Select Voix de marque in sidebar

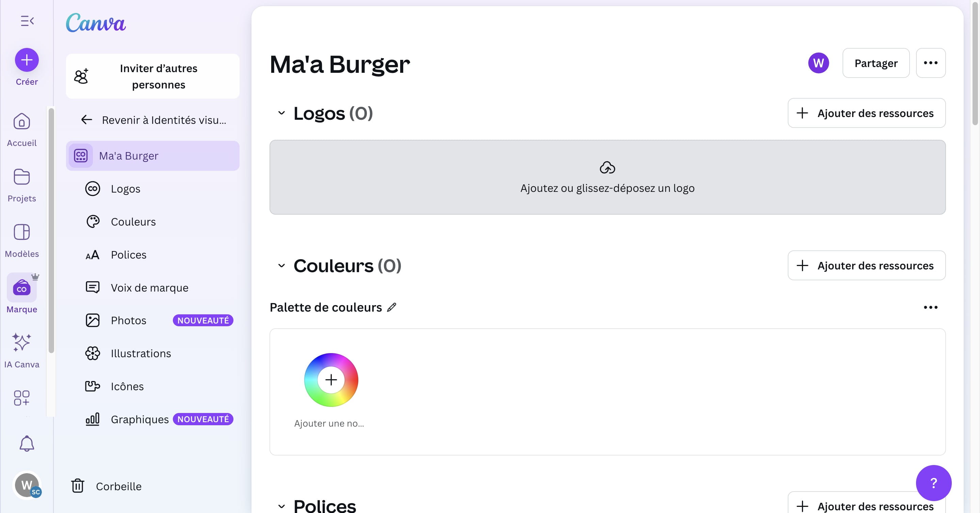point(149,287)
